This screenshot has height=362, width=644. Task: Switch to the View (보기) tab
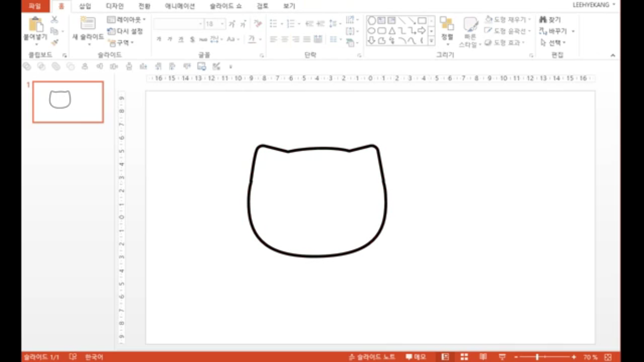[x=289, y=6]
